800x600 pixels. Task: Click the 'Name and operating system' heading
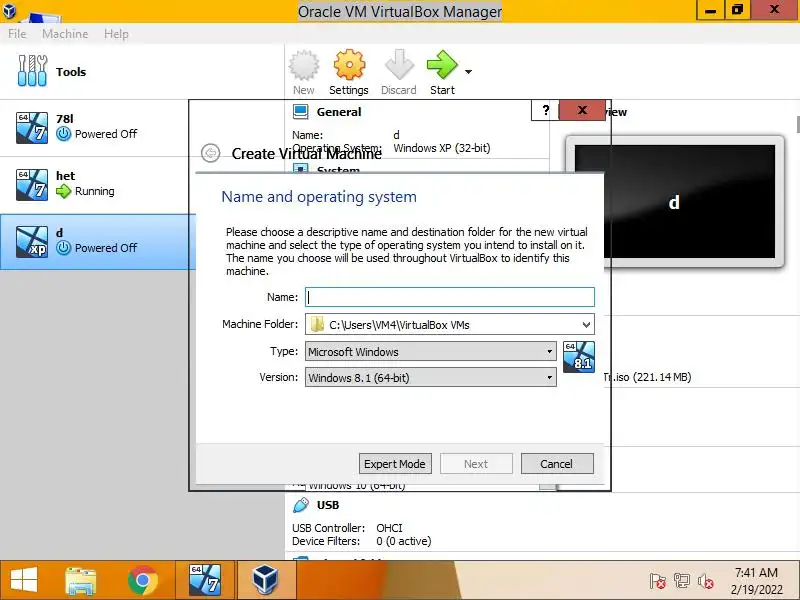[319, 197]
